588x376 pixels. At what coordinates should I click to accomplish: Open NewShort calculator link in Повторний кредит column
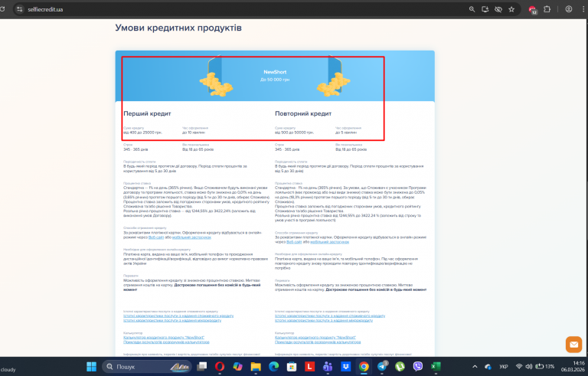click(x=315, y=338)
